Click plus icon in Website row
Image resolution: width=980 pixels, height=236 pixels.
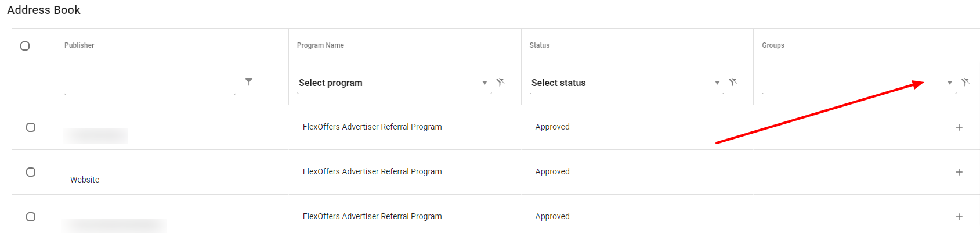pos(959,172)
